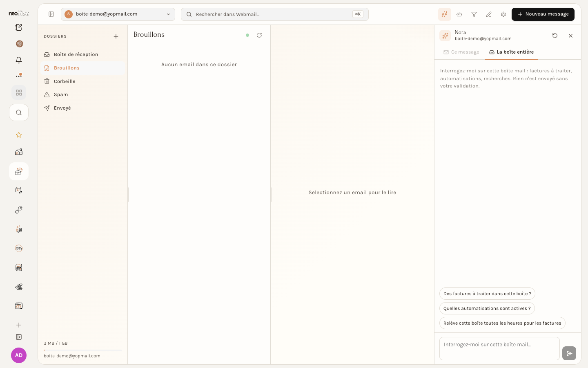Open the Envoyé folder
Viewport: 588px width, 368px height.
pyautogui.click(x=83, y=108)
